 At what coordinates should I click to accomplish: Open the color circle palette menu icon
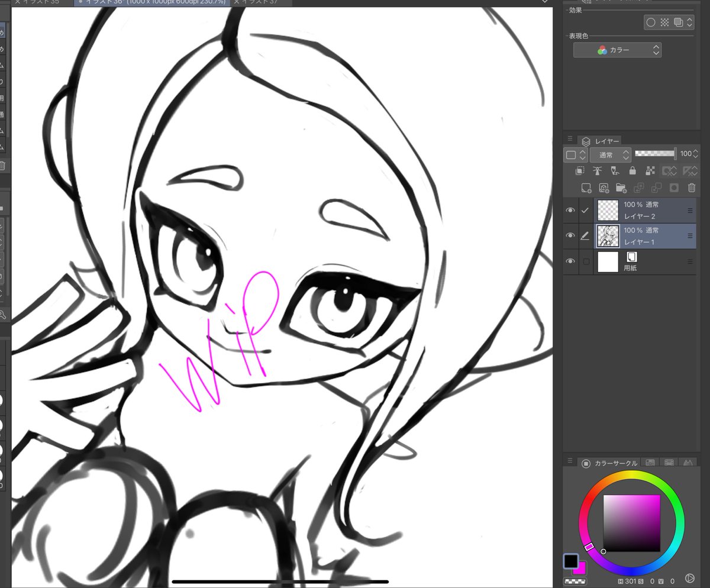point(570,461)
